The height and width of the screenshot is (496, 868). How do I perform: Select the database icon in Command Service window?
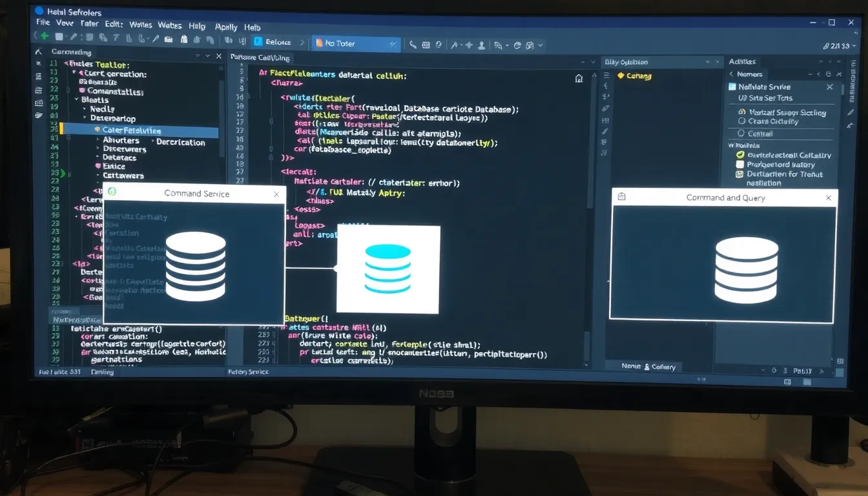(x=196, y=266)
